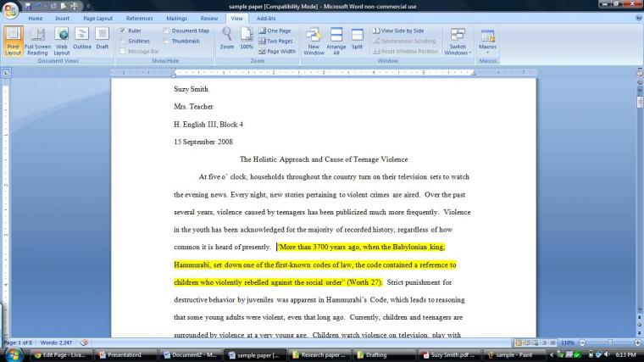Select the Web Layout view
This screenshot has height=362, width=644.
click(x=62, y=40)
